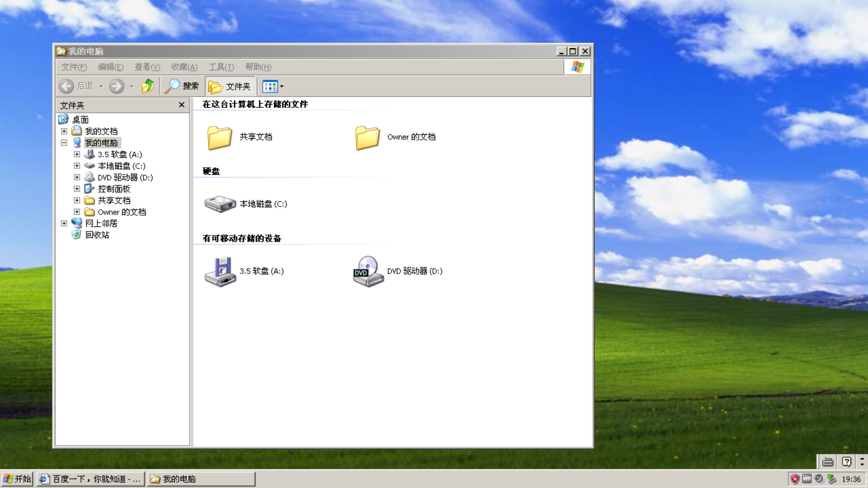Collapse the 我的电脑 tree node
This screenshot has height=488, width=868.
64,143
